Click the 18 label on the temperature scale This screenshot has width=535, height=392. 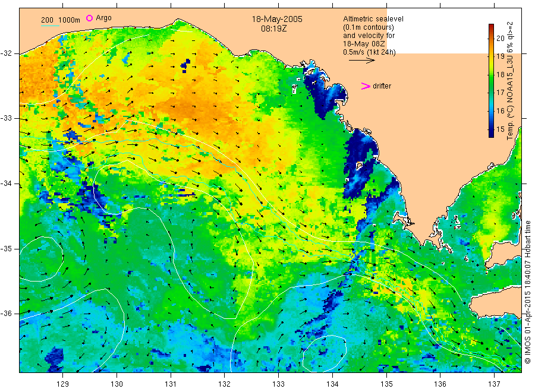tap(501, 75)
